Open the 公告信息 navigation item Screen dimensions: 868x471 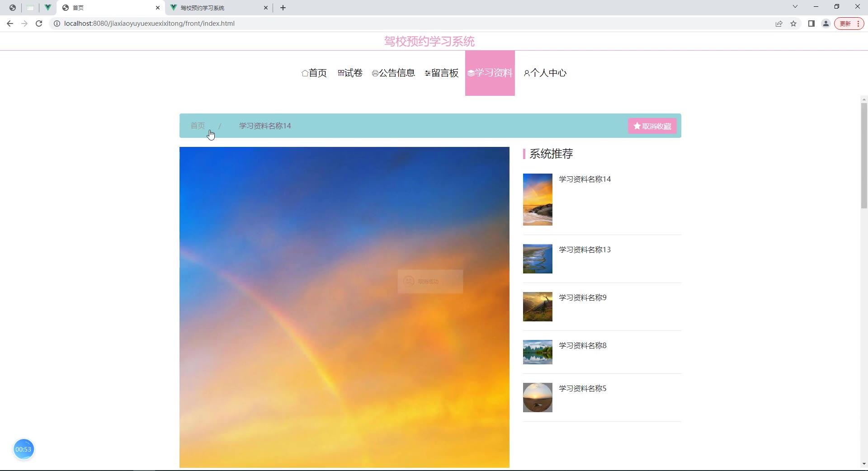point(393,73)
